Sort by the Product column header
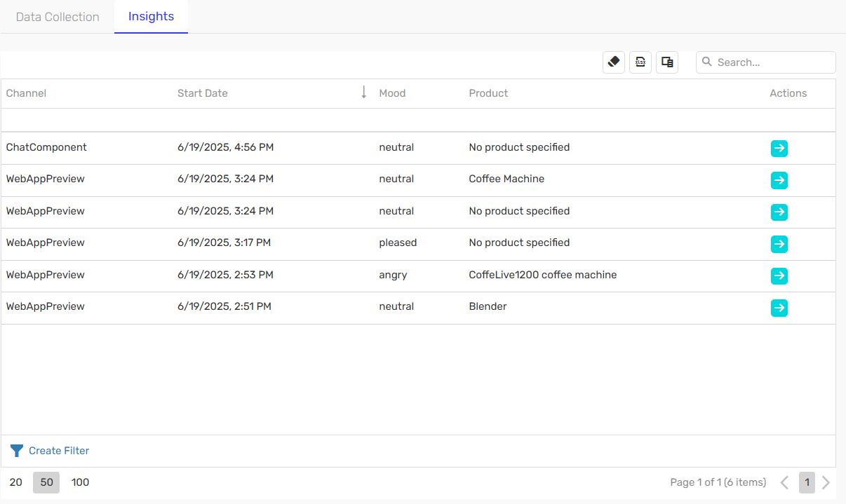This screenshot has width=846, height=504. click(488, 93)
